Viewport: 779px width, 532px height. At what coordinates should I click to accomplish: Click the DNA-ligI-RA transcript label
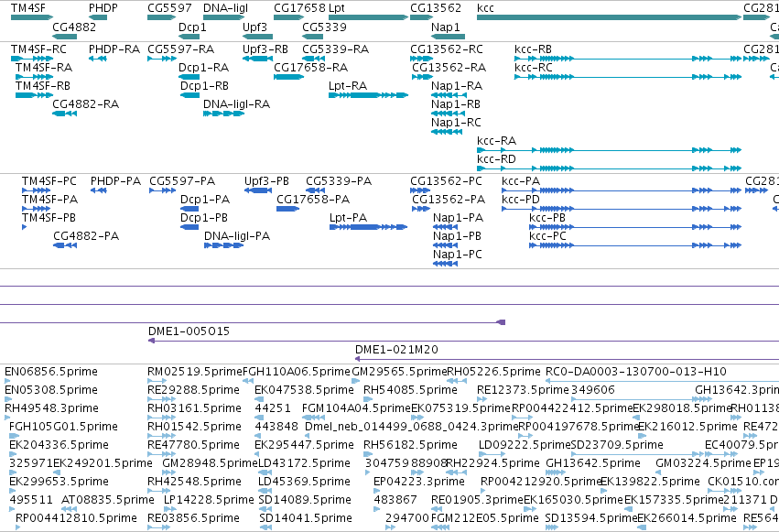click(x=236, y=104)
